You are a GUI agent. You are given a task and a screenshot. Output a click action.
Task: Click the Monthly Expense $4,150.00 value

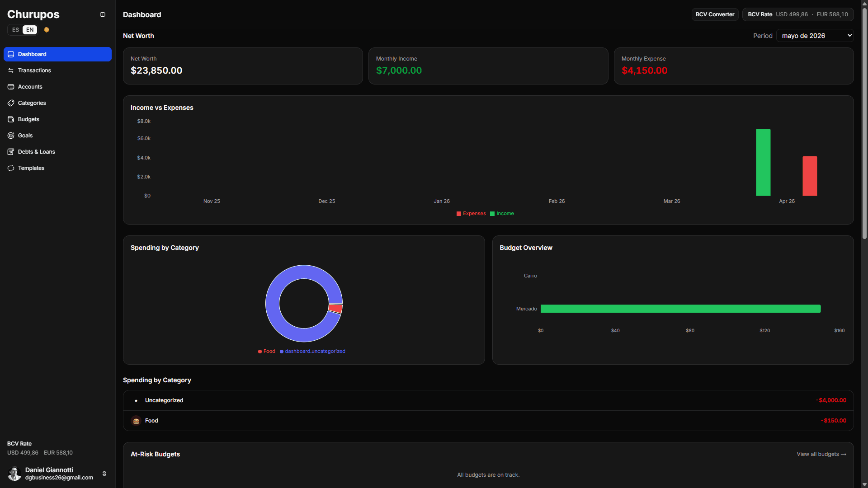(x=644, y=70)
